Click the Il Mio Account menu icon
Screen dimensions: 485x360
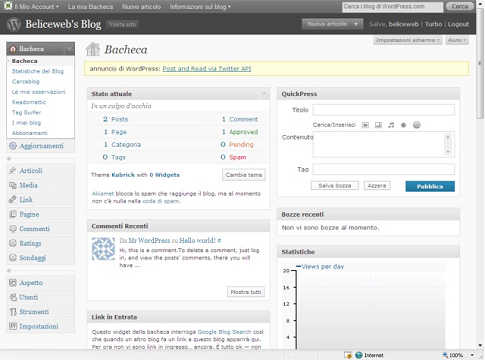8,6
